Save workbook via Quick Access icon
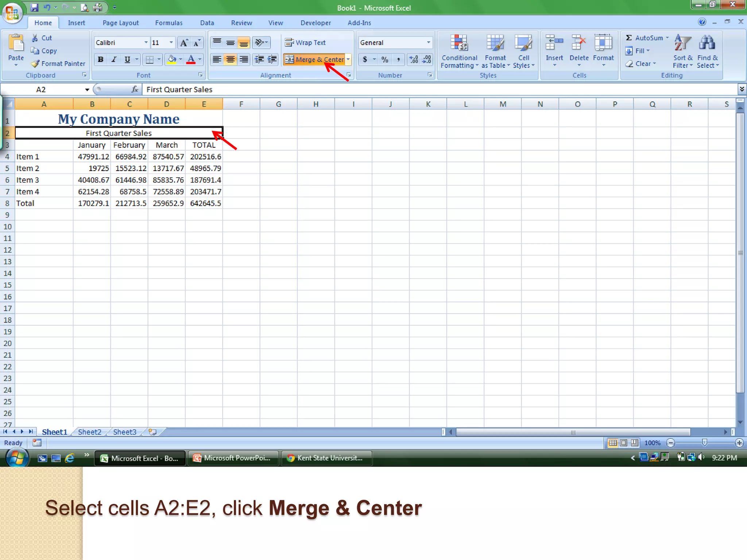Viewport: 747px width, 560px height. coord(35,7)
